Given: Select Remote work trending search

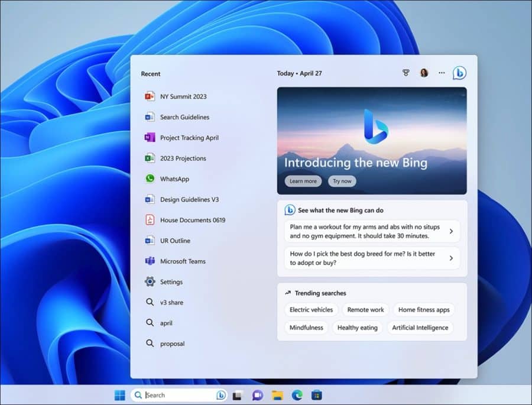Looking at the screenshot, I should (x=365, y=310).
